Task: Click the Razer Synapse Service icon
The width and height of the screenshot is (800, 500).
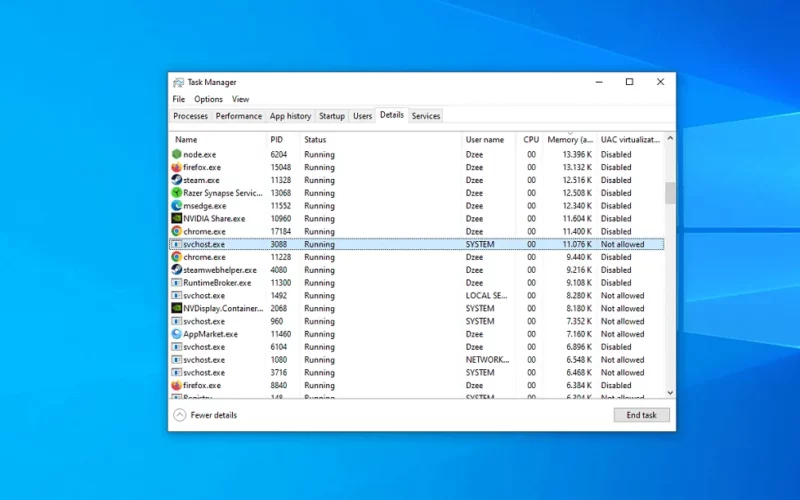Action: (177, 193)
